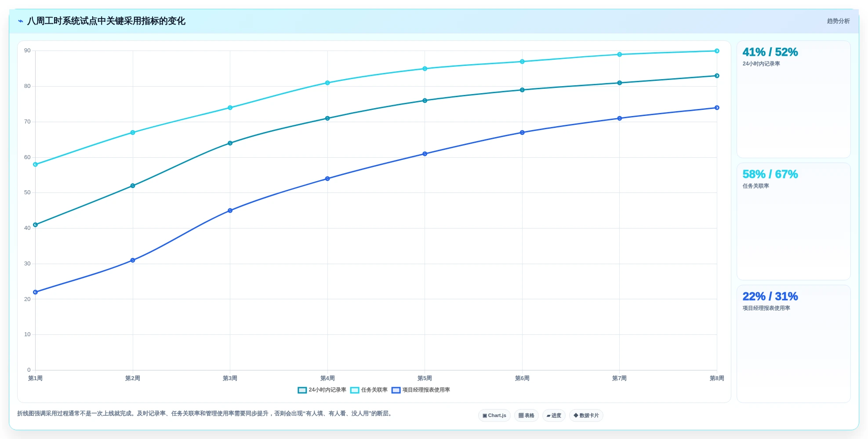Viewport: 868px width, 439px height.
Task: Click the 第1周 x-axis label
Action: [x=36, y=378]
